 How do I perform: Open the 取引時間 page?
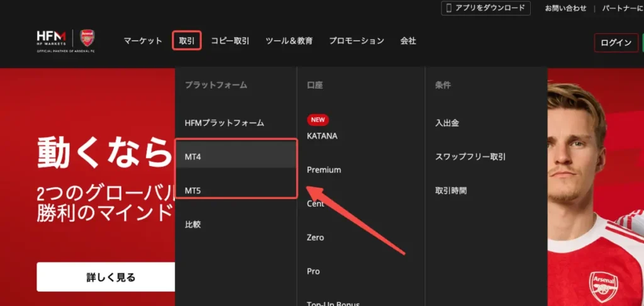click(451, 191)
